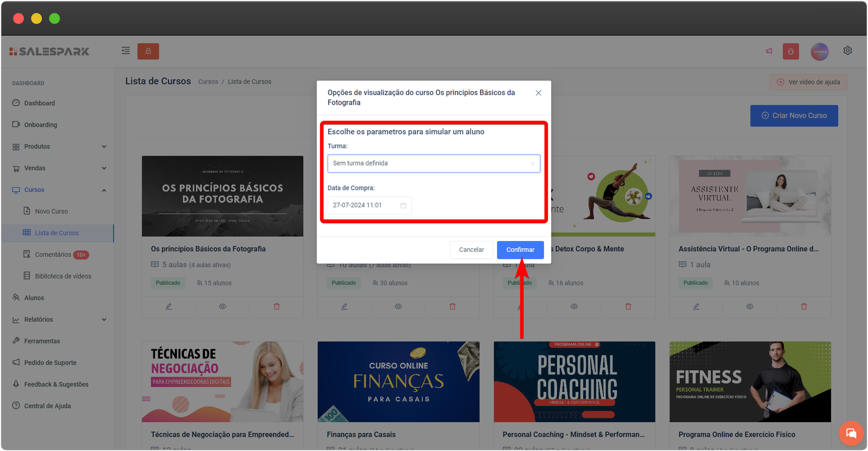
Task: Click the red bug report icon
Action: click(791, 52)
